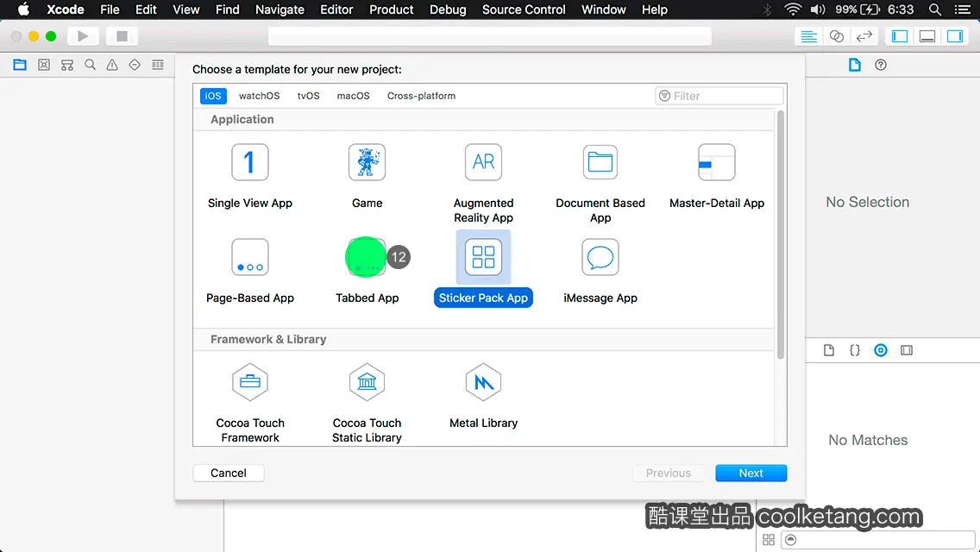Show the Media library
980x552 pixels.
tap(907, 350)
